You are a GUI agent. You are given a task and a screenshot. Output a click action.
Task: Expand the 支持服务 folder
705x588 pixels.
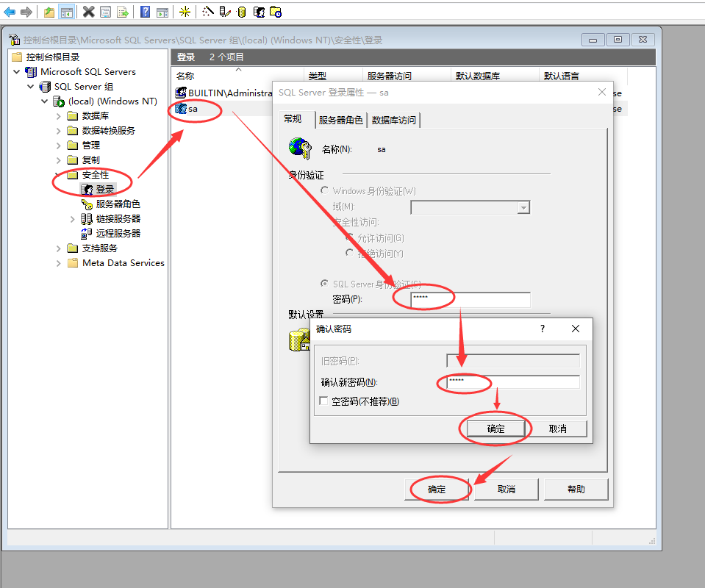[x=59, y=248]
